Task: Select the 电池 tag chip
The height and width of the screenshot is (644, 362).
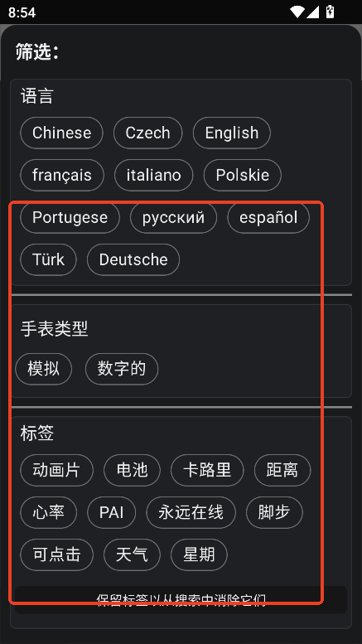Action: click(x=133, y=470)
